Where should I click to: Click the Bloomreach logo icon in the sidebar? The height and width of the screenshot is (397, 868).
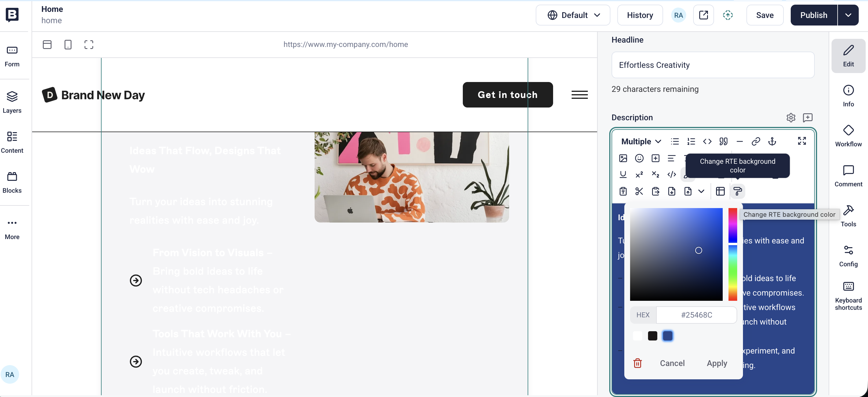[12, 15]
